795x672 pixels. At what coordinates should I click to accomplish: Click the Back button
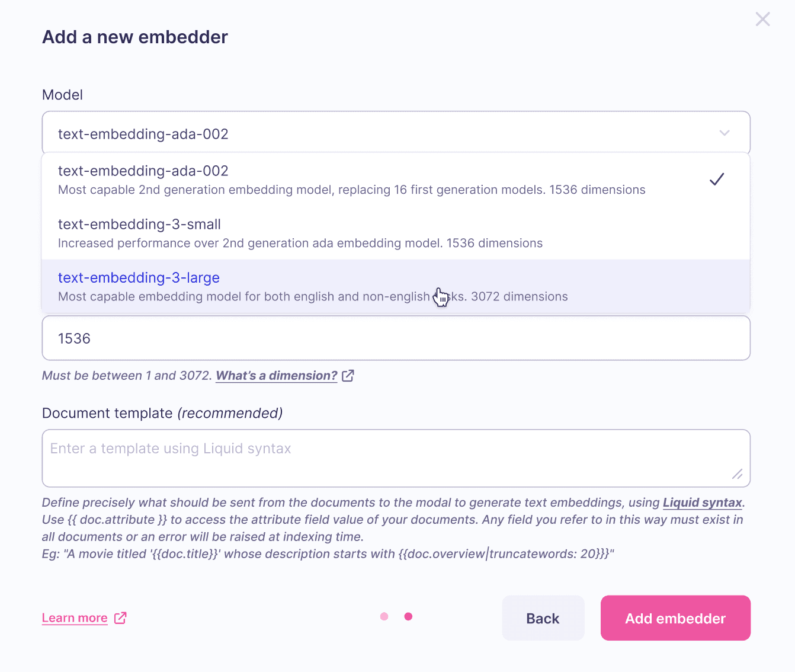[543, 618]
